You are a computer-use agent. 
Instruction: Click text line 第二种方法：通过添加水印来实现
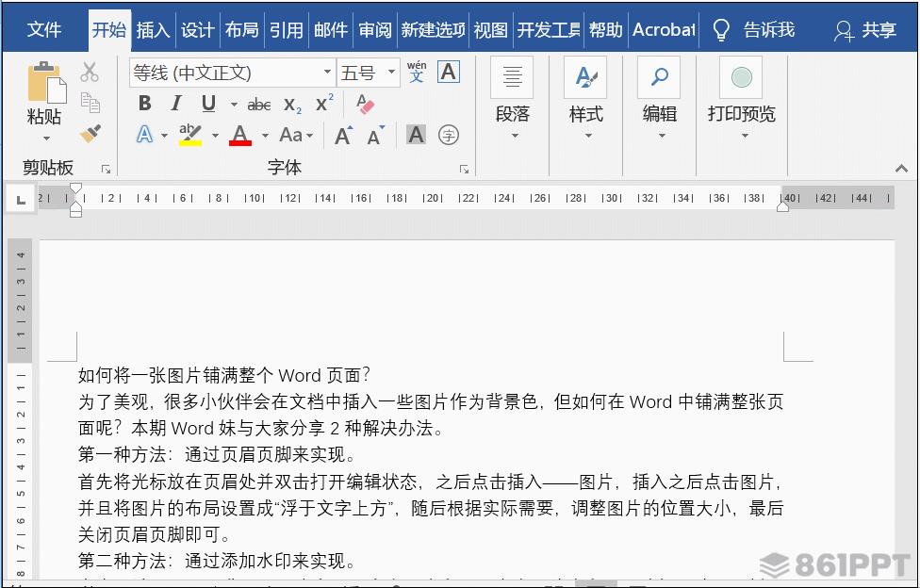click(x=216, y=561)
